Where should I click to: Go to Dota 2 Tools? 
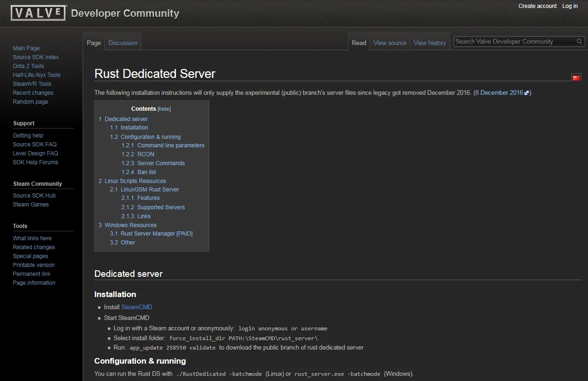[28, 66]
